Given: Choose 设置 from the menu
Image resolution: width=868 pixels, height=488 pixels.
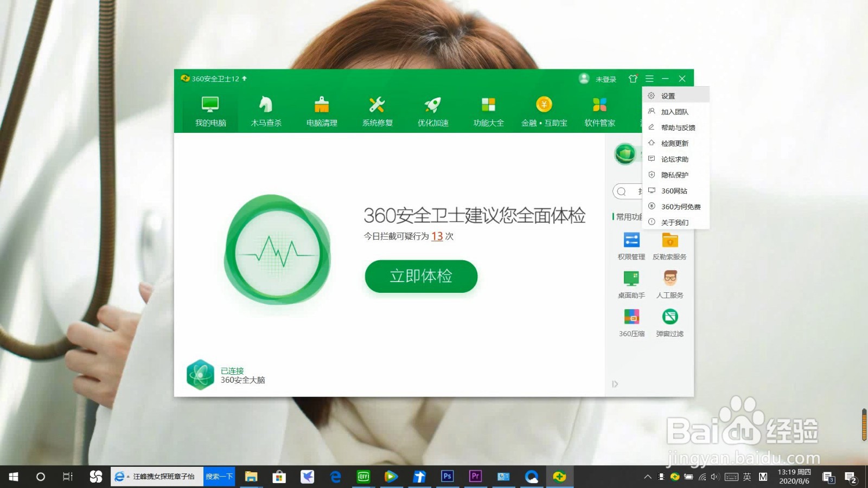Looking at the screenshot, I should 676,95.
